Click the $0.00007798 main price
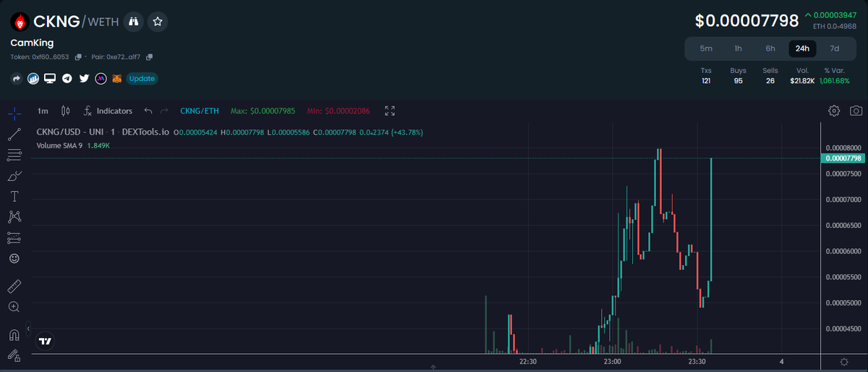868x372 pixels. coord(747,20)
